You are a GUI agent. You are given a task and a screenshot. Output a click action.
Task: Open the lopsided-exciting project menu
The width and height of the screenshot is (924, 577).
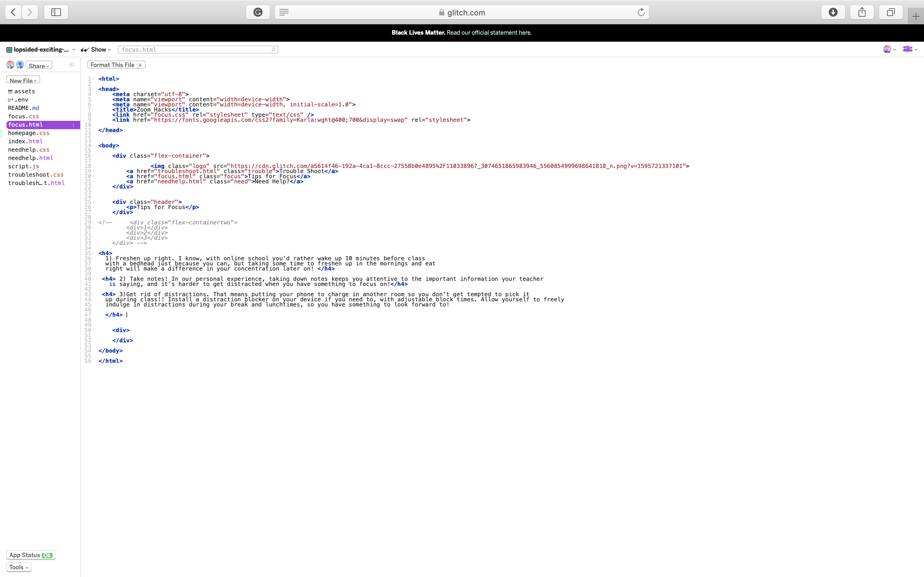pos(41,50)
